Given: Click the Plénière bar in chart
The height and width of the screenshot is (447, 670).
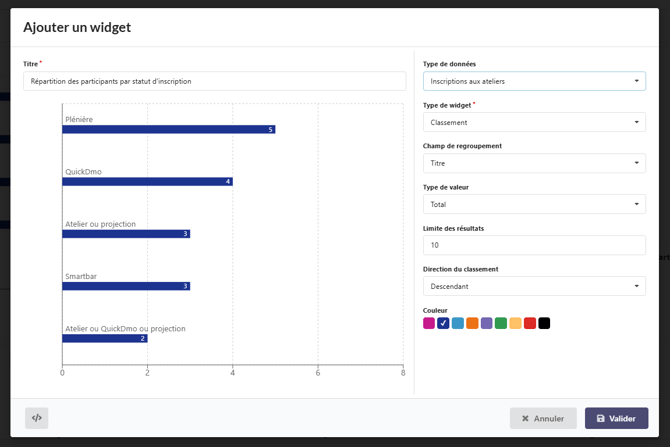Looking at the screenshot, I should point(168,129).
